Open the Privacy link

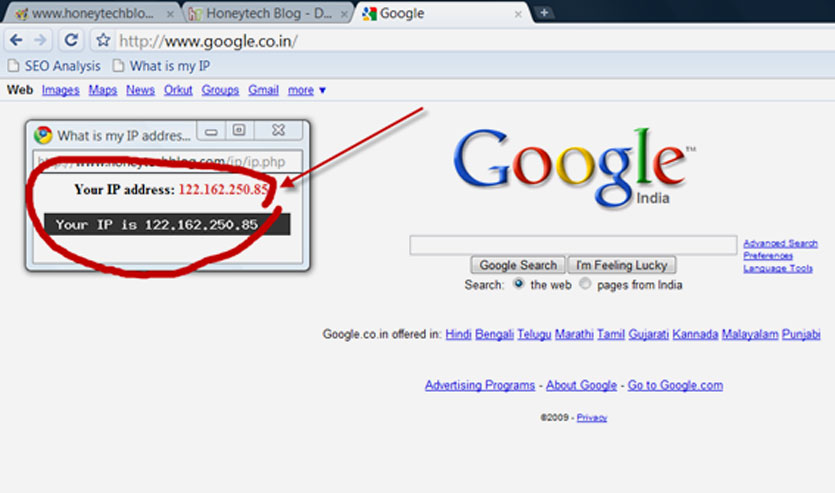(592, 418)
